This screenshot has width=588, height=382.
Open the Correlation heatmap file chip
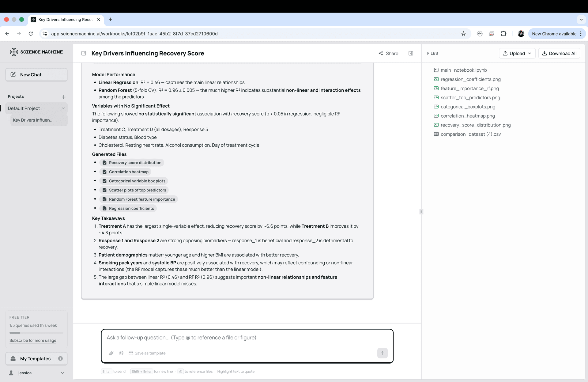click(x=125, y=172)
